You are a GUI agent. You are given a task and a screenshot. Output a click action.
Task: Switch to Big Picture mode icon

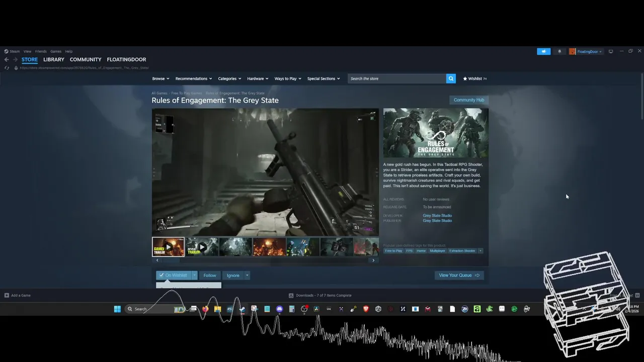[x=611, y=51]
